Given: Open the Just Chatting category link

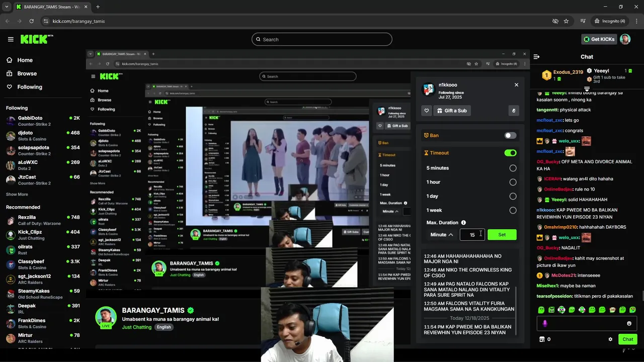Looking at the screenshot, I should point(136,327).
